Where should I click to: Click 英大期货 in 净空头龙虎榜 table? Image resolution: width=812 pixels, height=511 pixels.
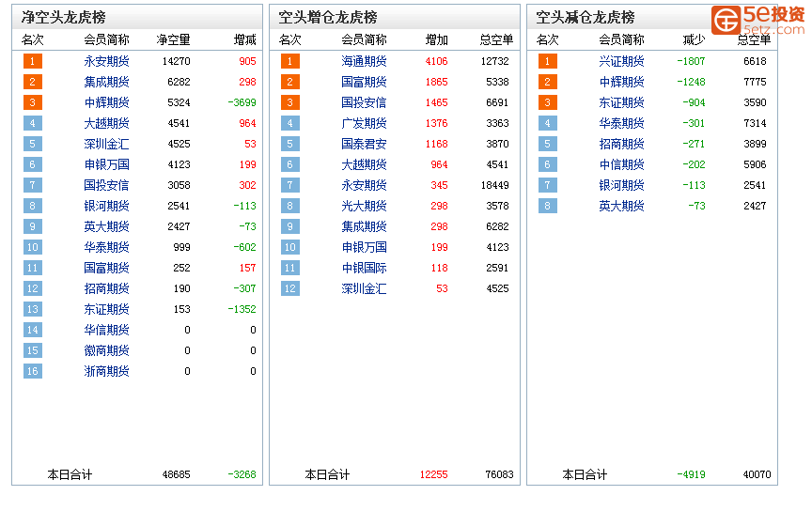click(x=106, y=226)
